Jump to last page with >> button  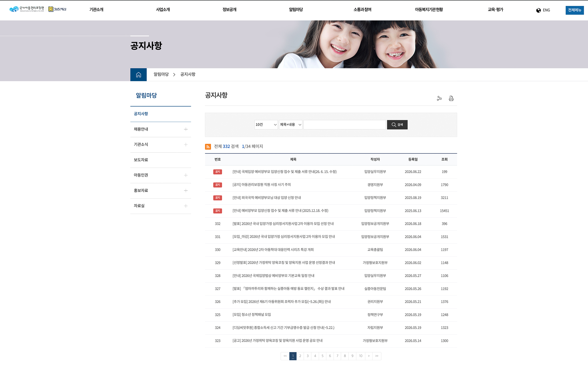click(x=377, y=356)
